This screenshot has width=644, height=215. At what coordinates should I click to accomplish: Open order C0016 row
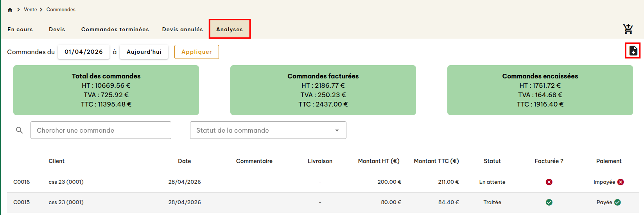(x=323, y=182)
